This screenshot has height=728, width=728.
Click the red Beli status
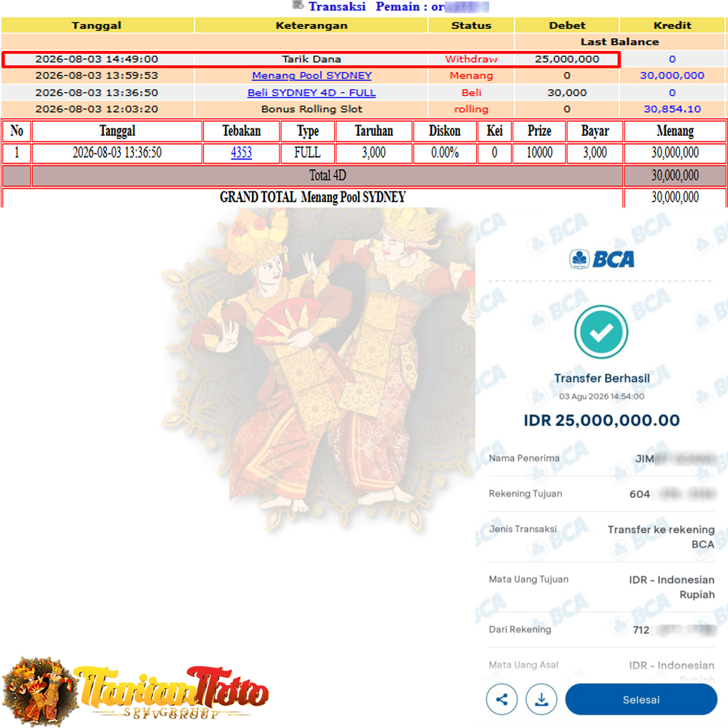(471, 92)
